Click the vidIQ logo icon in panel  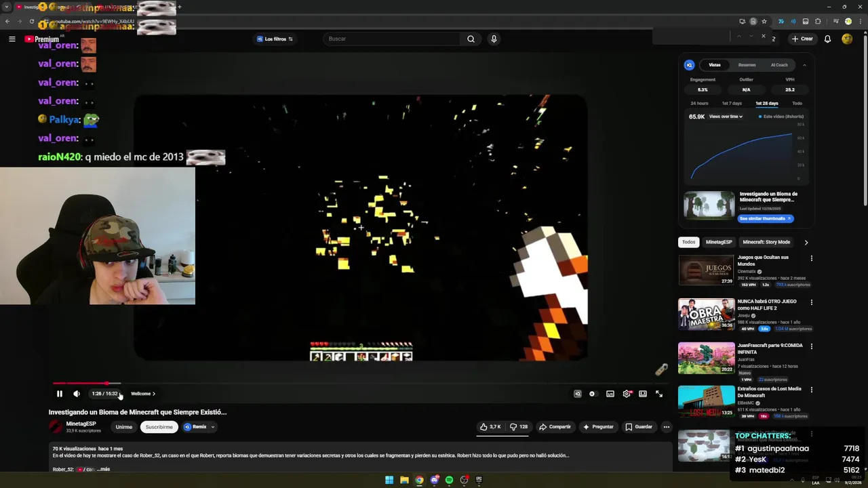click(x=689, y=65)
